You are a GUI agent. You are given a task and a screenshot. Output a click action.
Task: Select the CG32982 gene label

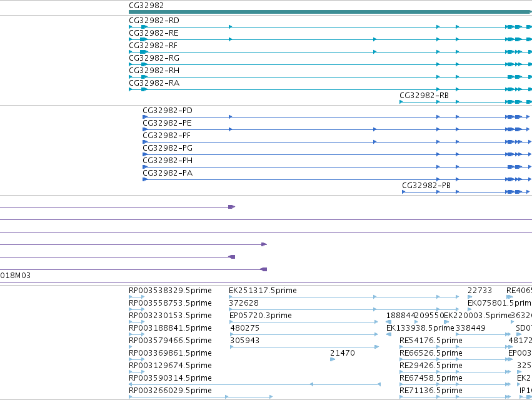146,6
